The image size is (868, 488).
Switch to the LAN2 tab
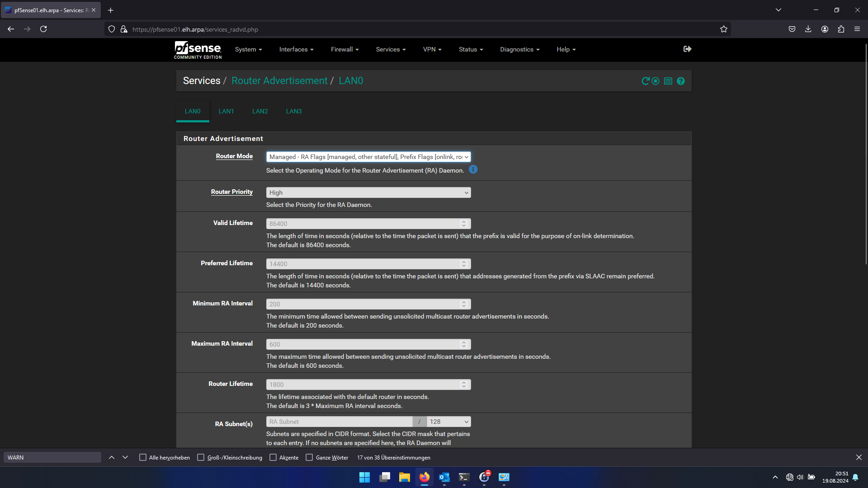[260, 111]
